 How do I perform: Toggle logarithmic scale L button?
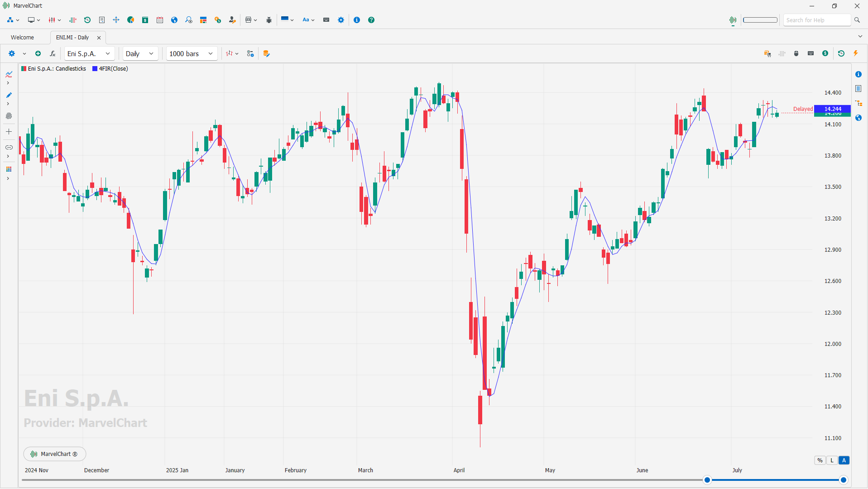click(x=832, y=460)
